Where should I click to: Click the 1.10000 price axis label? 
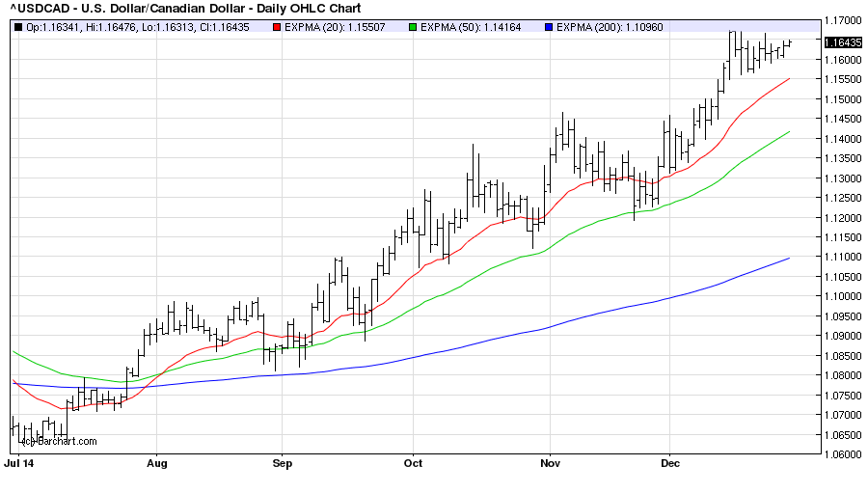point(843,296)
